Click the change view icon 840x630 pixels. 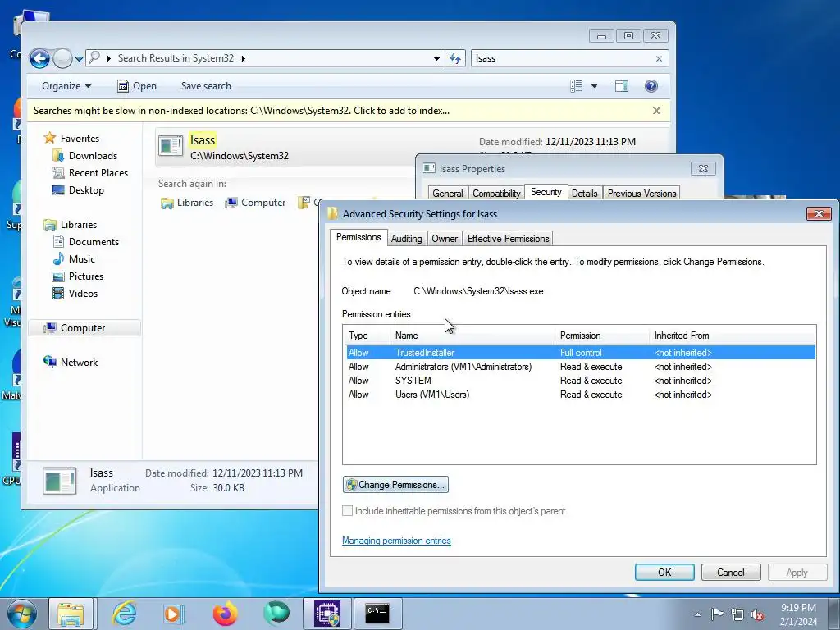point(576,86)
